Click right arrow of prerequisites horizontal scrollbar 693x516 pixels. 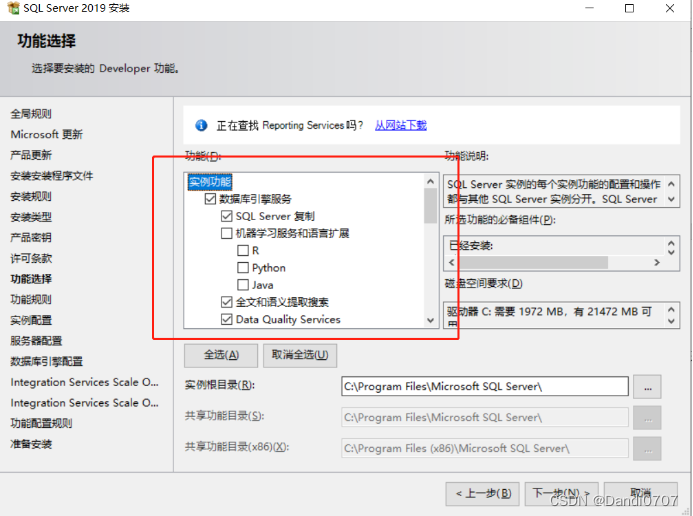[x=657, y=262]
